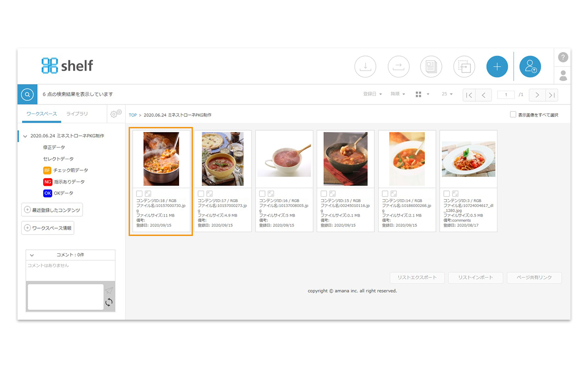Go to first page arrow
Viewport: 588px width, 368px height.
point(469,95)
